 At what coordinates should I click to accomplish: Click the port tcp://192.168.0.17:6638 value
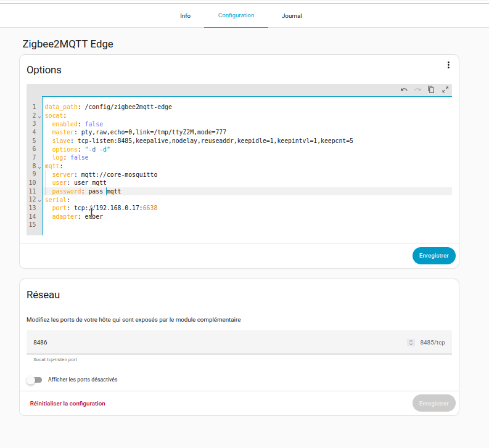116,208
